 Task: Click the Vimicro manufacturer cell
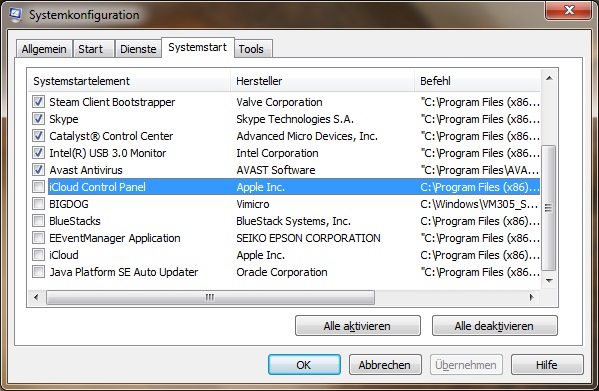(x=253, y=204)
